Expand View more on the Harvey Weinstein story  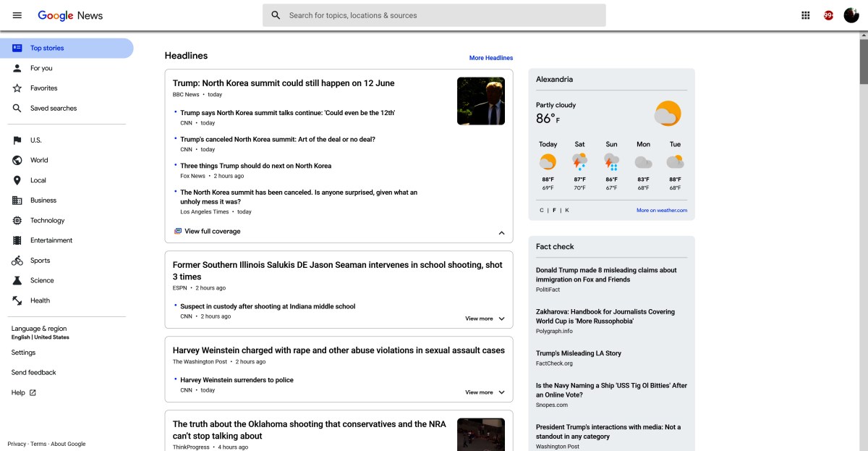point(483,392)
